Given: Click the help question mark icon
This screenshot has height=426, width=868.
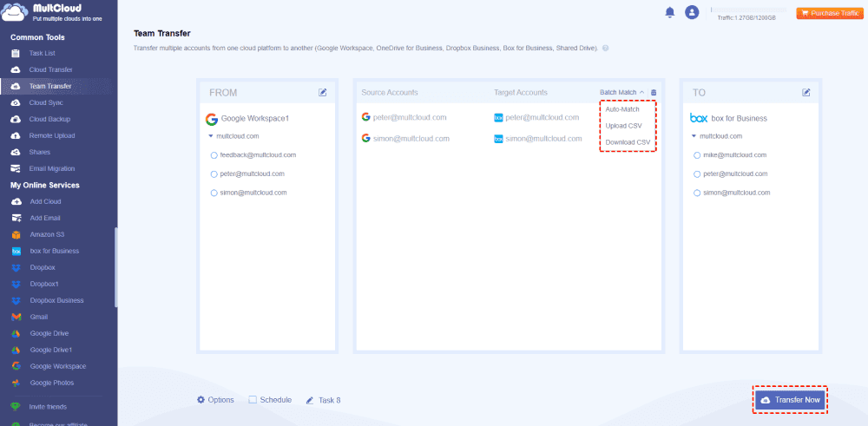Looking at the screenshot, I should pos(605,48).
